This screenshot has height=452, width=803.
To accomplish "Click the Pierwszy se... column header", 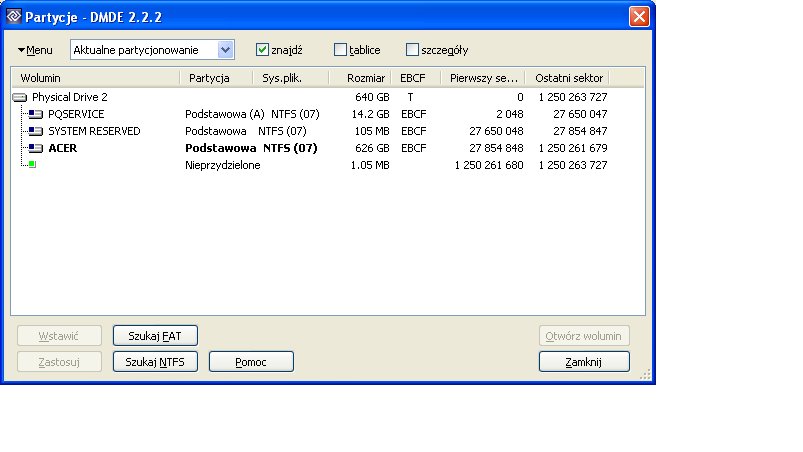I will [x=483, y=78].
